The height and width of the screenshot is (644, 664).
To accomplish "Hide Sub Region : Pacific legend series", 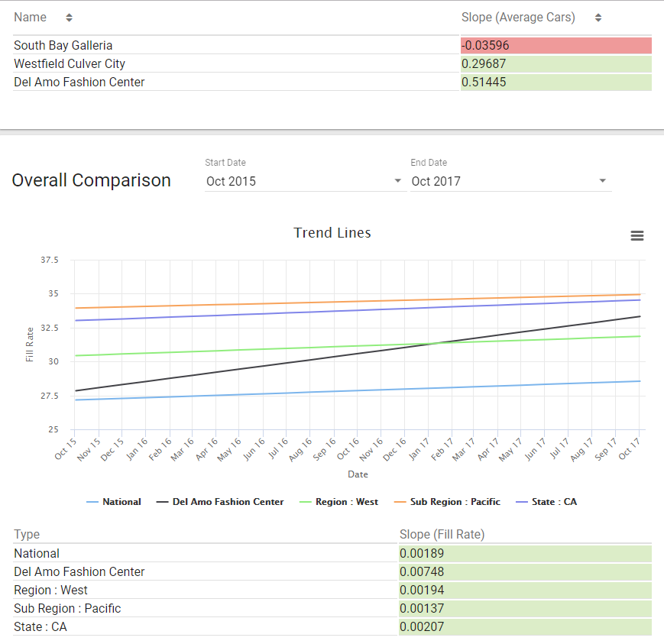I will (x=447, y=502).
